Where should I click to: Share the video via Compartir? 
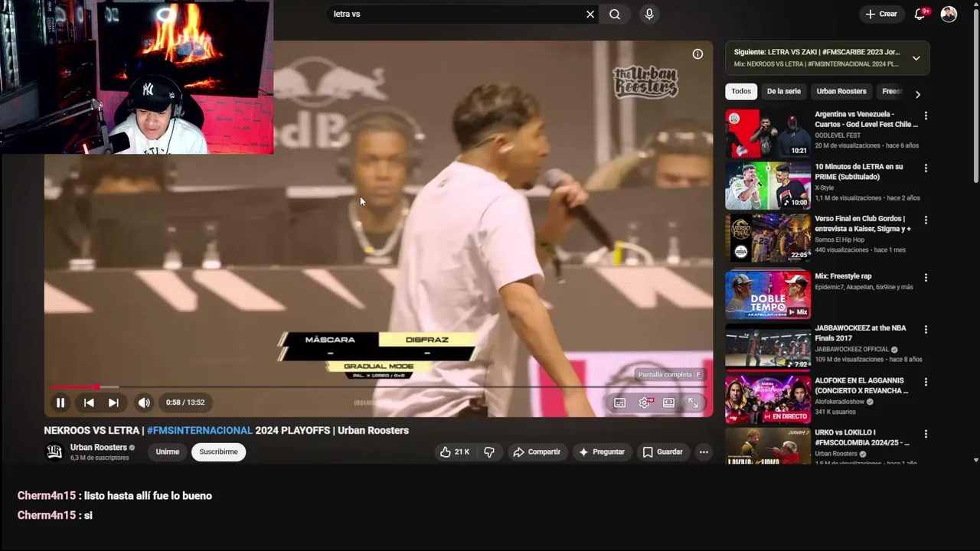click(537, 452)
